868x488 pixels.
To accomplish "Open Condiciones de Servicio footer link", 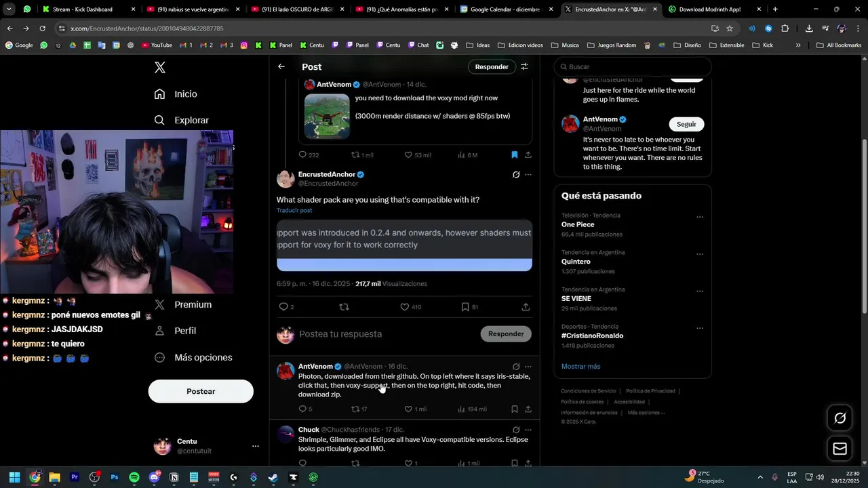I will 589,391.
